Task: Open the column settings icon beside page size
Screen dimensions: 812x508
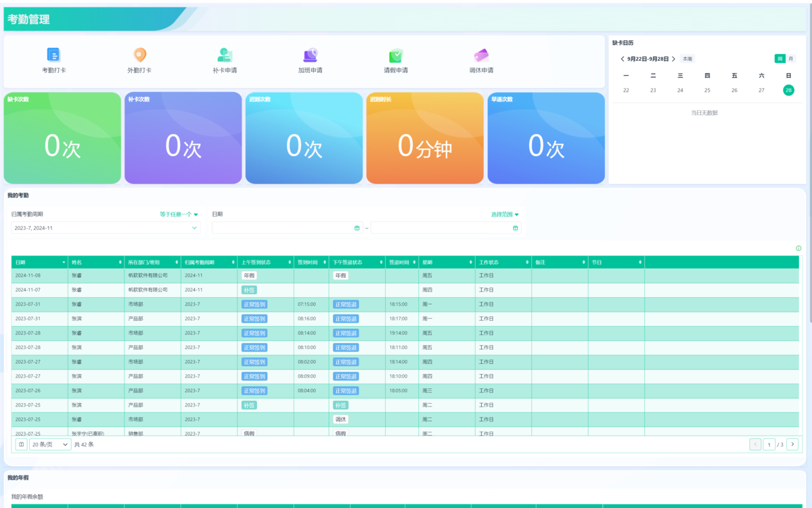Action: [x=21, y=444]
